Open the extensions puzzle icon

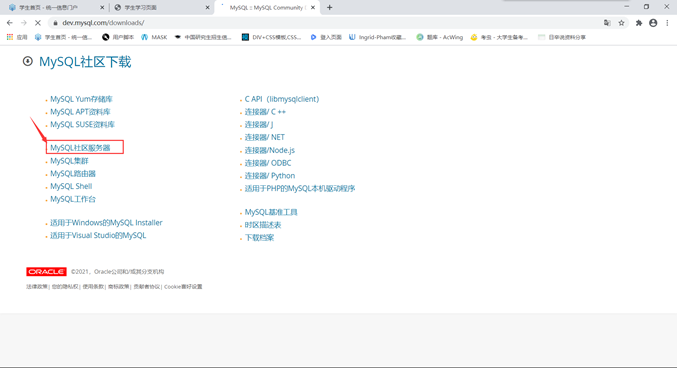pyautogui.click(x=639, y=23)
